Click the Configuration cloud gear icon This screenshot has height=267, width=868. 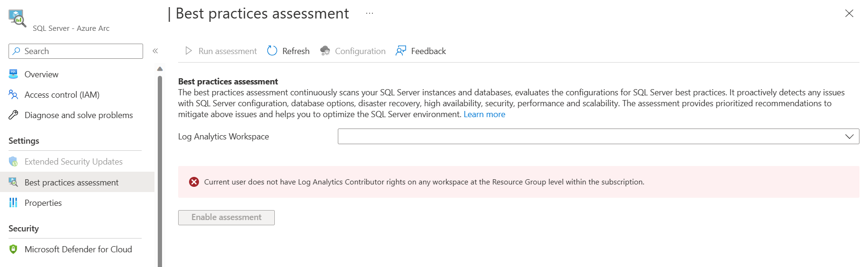325,51
